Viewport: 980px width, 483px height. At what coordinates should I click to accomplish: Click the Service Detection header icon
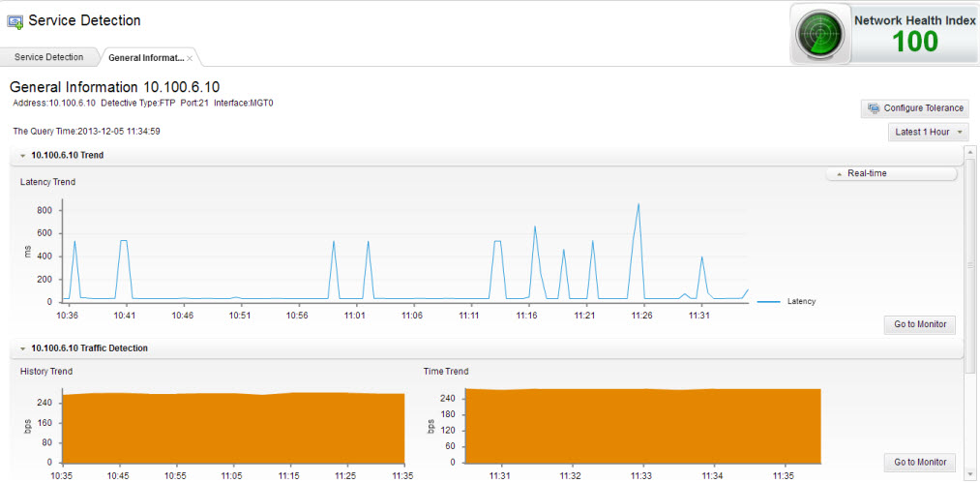point(15,22)
